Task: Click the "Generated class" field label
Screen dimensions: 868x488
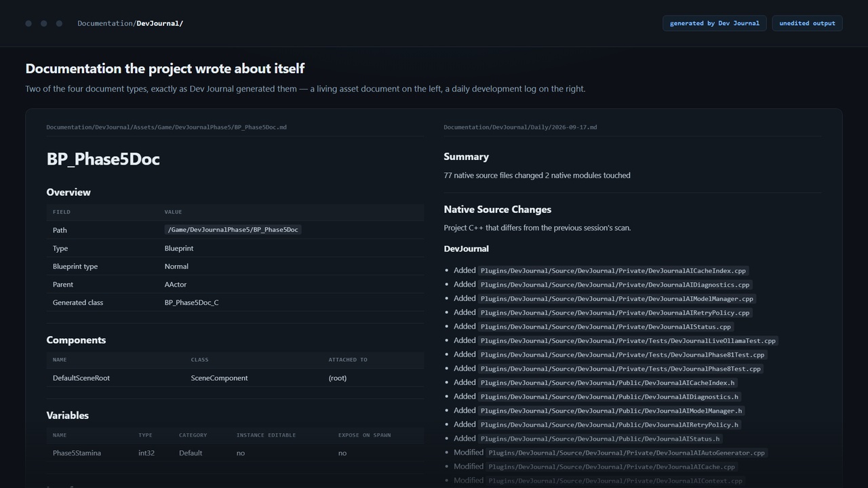Action: click(x=78, y=303)
